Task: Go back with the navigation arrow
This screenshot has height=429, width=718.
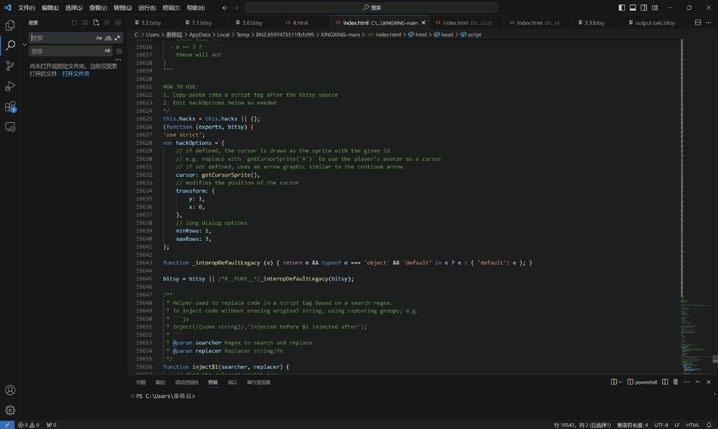Action: 225,8
